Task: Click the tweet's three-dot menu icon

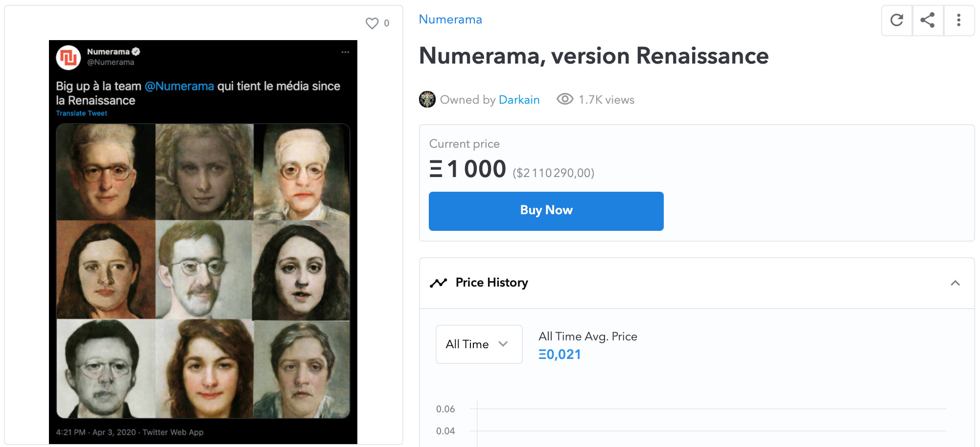Action: click(x=345, y=52)
